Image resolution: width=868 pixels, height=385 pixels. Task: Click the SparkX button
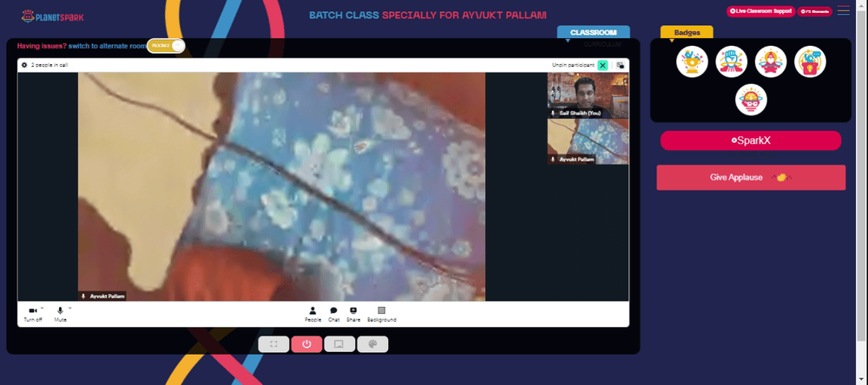[x=751, y=140]
